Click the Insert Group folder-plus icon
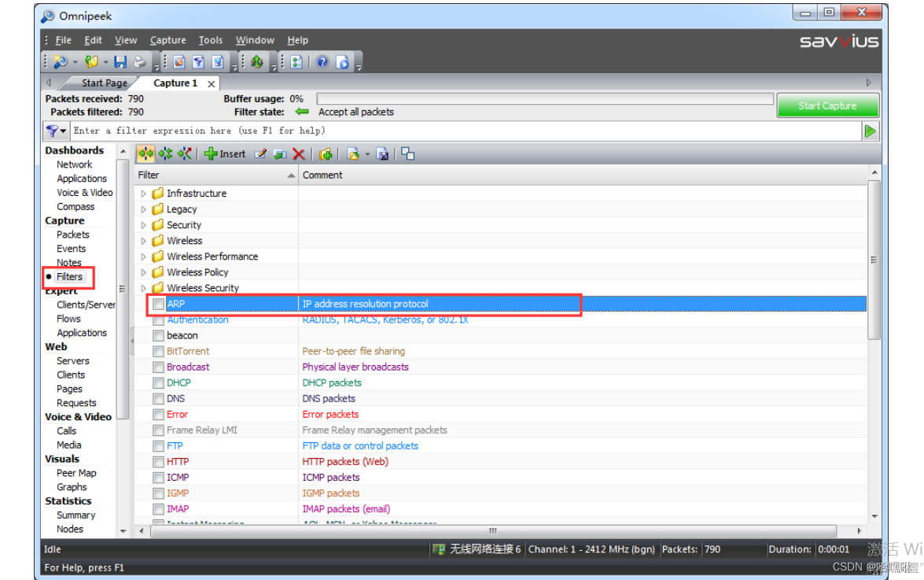Viewport: 924px width, 580px height. pos(326,153)
